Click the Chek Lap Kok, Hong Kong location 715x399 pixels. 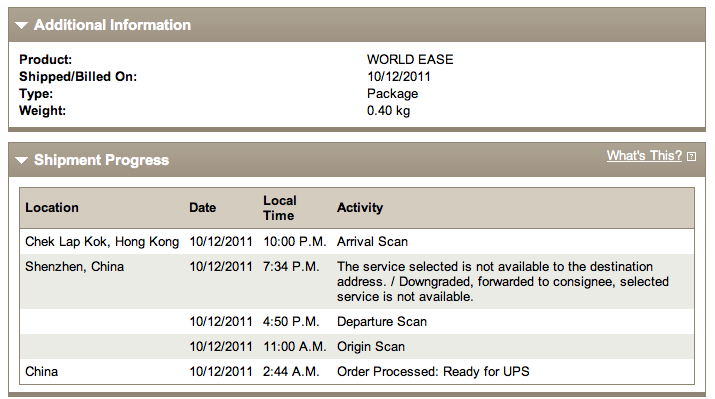coord(102,242)
